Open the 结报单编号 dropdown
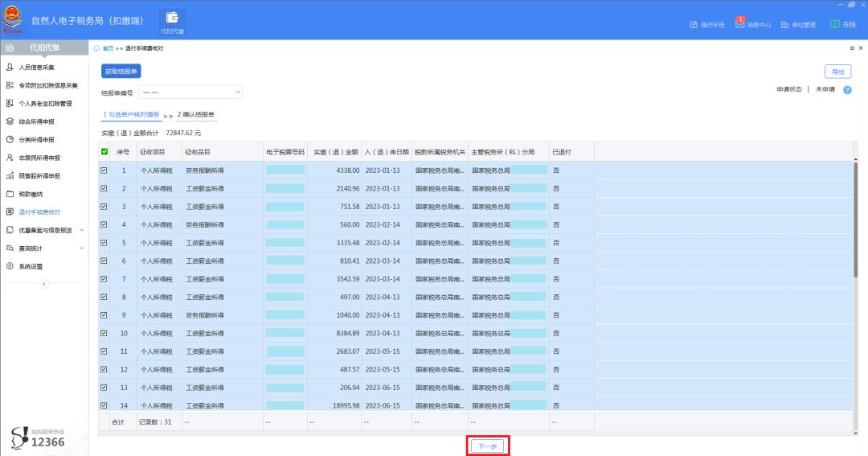 (190, 92)
